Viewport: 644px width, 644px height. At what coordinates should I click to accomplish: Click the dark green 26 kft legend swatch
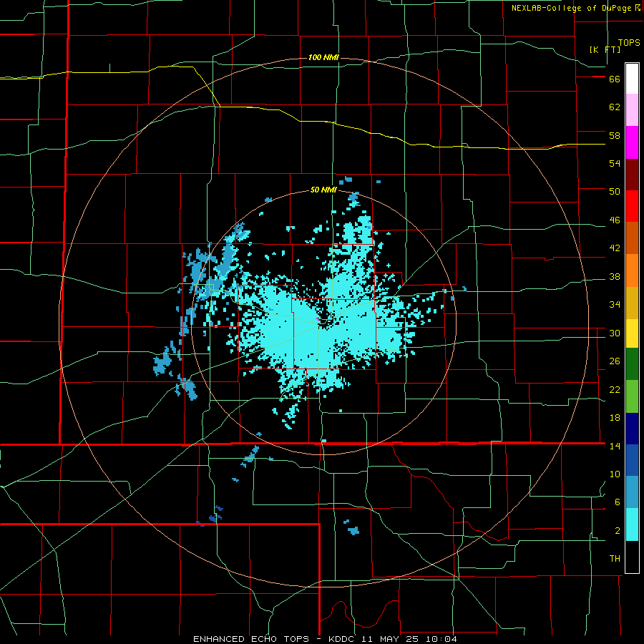click(x=632, y=364)
